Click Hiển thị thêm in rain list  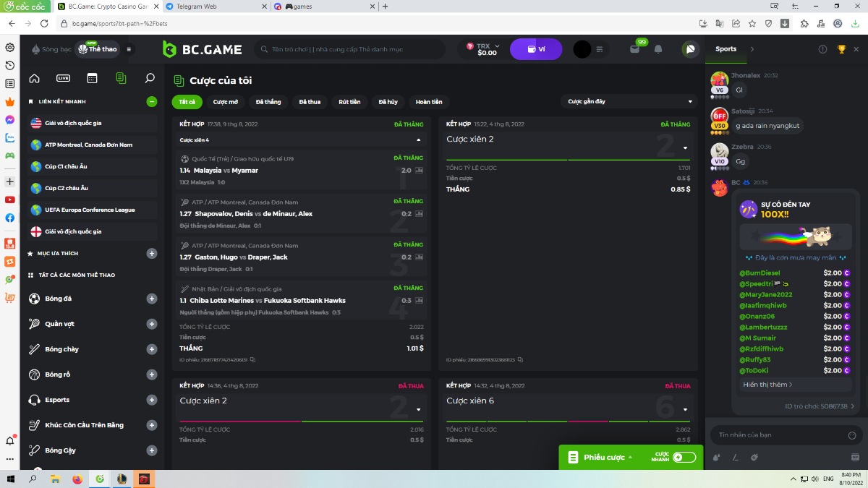(767, 385)
